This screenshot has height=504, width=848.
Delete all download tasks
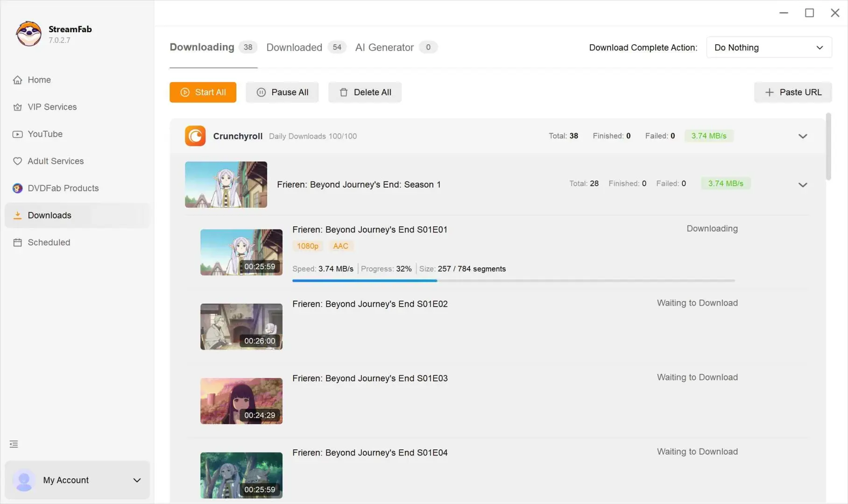365,92
